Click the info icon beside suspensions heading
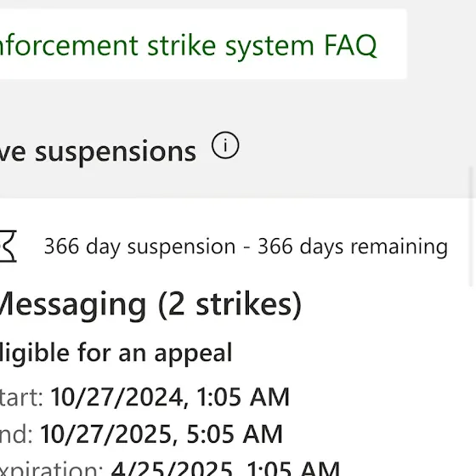The image size is (476, 476). tap(225, 145)
